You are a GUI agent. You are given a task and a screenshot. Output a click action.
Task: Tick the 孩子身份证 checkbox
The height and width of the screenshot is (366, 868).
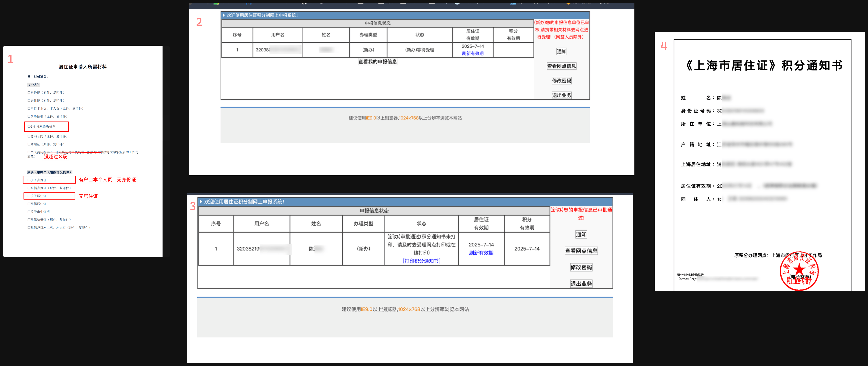click(x=29, y=180)
